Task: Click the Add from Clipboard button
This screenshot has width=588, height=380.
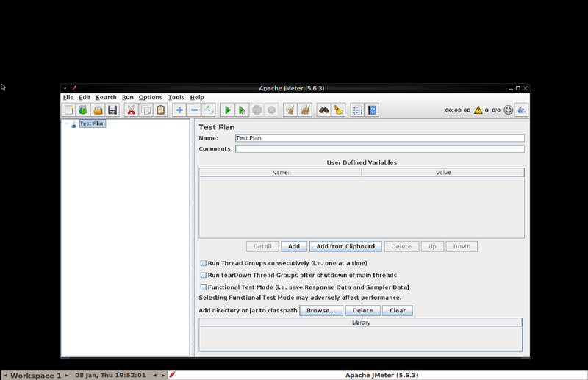Action: pos(345,246)
